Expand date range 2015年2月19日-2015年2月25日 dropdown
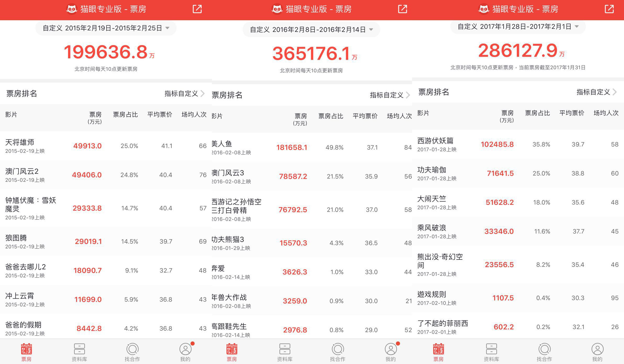Image resolution: width=624 pixels, height=364 pixels. pyautogui.click(x=106, y=28)
